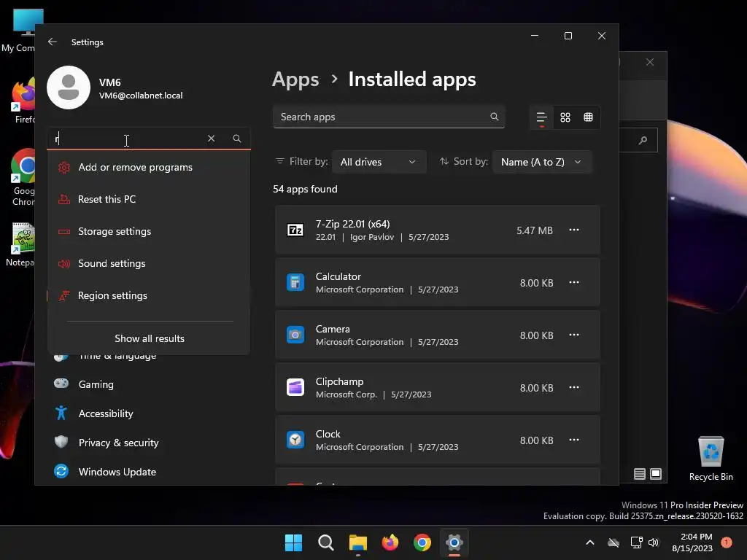Switch to tile table view layout
Screen dimensions: 747x560
coord(589,117)
